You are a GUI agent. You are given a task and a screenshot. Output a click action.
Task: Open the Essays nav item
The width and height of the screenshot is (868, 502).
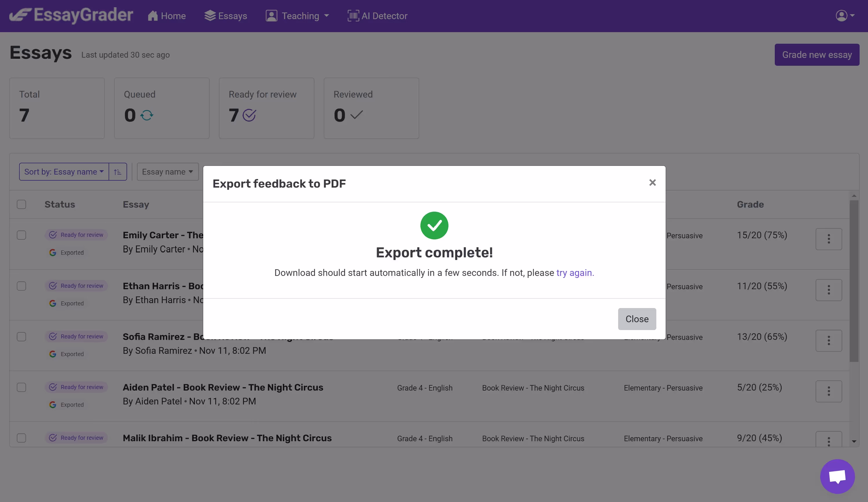point(226,16)
